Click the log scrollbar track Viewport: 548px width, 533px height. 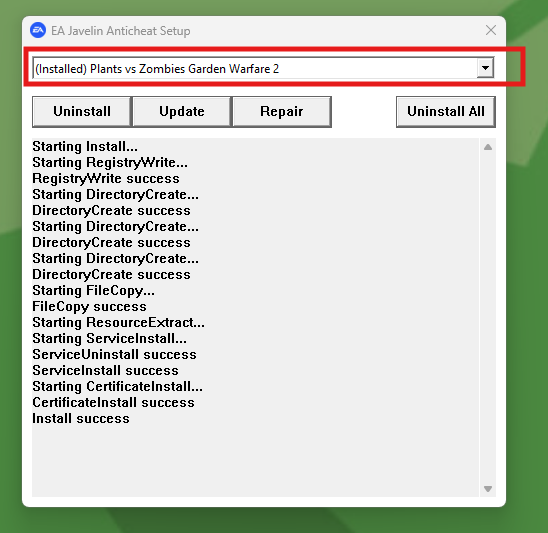click(x=488, y=318)
